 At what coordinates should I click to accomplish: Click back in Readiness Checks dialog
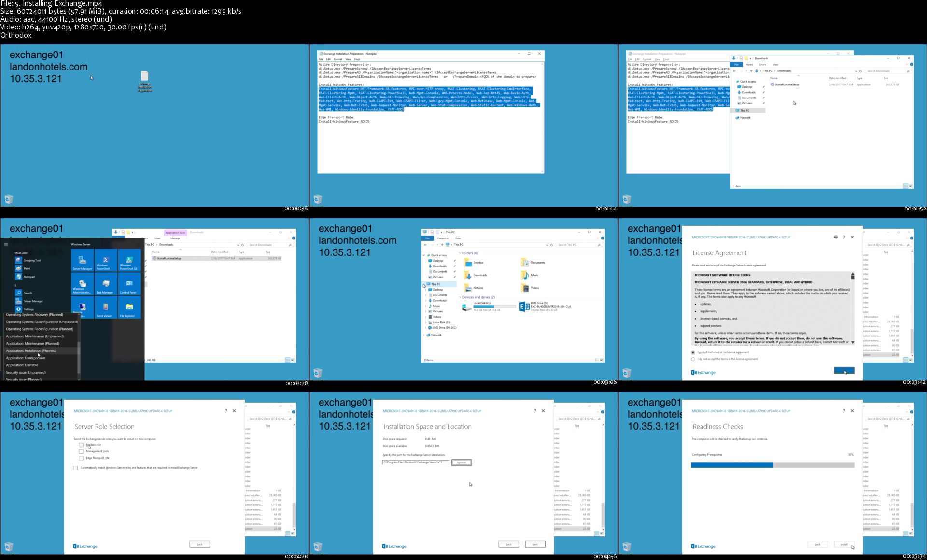click(817, 544)
